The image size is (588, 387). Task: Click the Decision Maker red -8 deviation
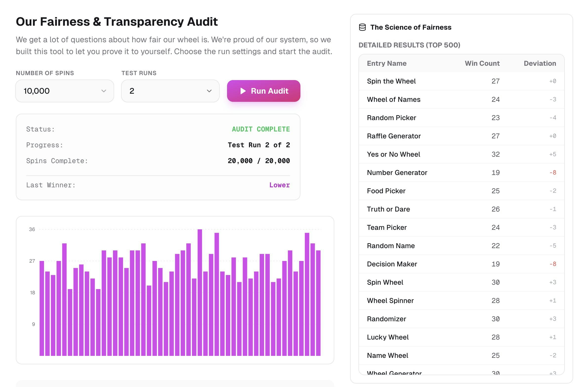(553, 264)
